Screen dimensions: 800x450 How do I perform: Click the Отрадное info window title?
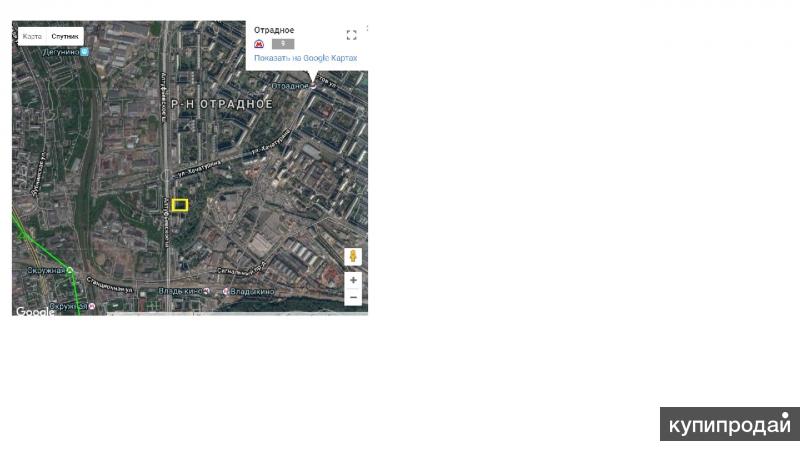274,30
